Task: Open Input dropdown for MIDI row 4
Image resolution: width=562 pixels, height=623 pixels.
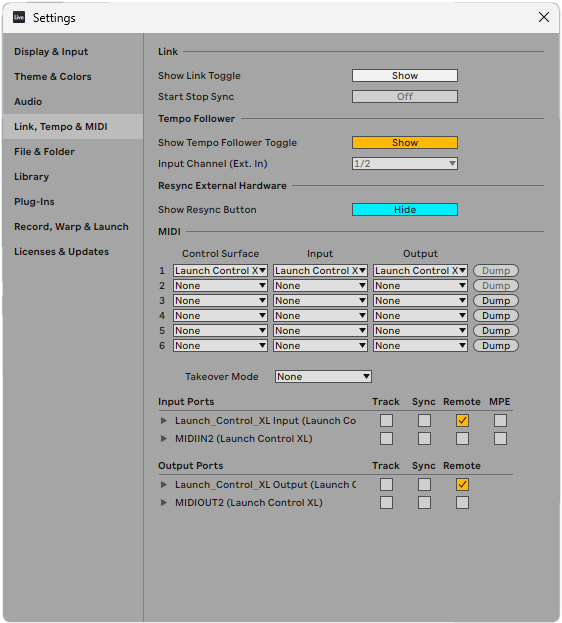Action: point(320,316)
